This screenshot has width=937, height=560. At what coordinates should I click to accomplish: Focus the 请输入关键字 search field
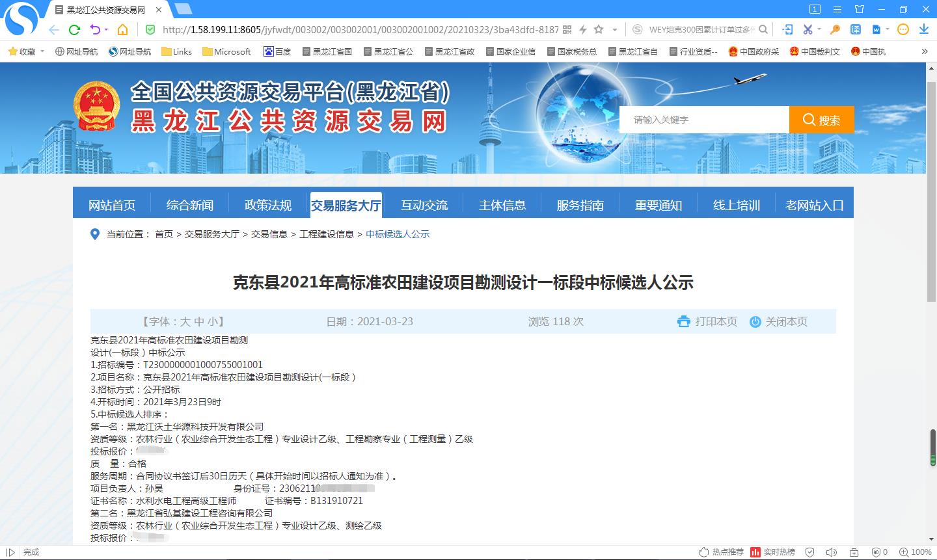click(703, 120)
